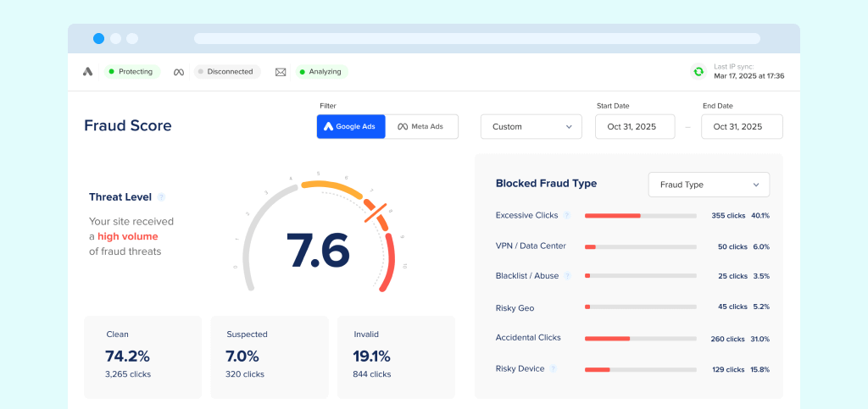Open the Custom date range dropdown

pos(531,127)
